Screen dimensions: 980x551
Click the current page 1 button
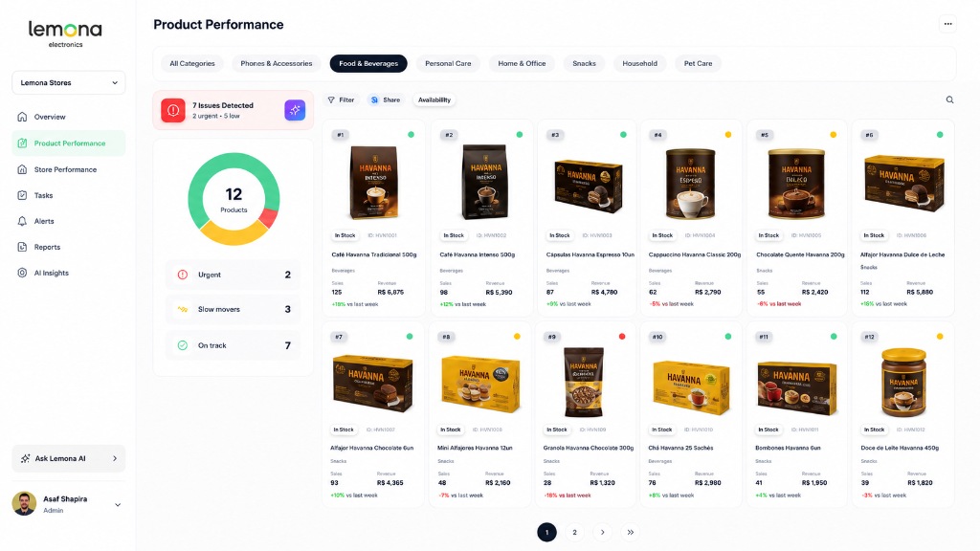(x=546, y=532)
